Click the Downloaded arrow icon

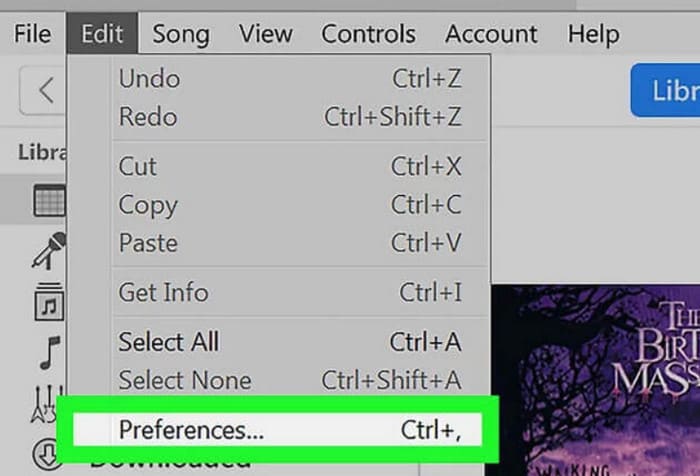coord(46,455)
